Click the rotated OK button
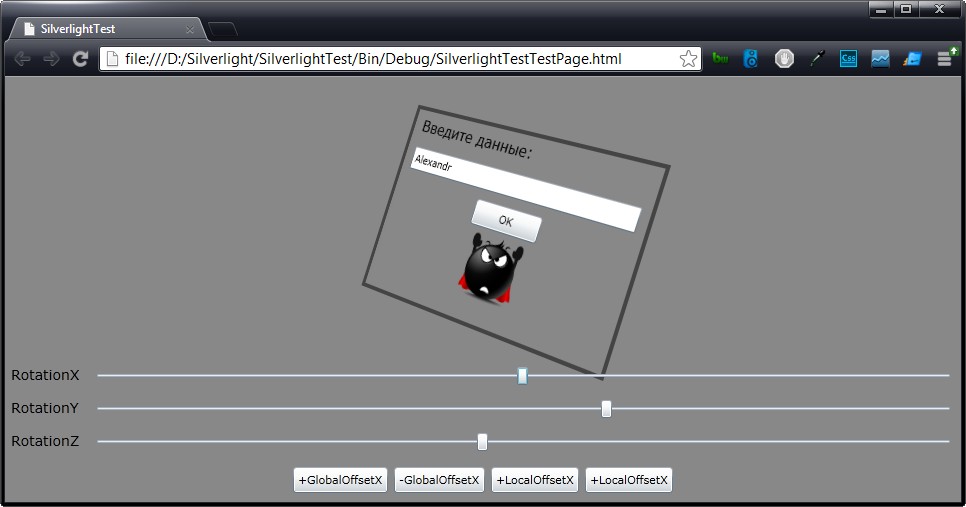 (506, 221)
